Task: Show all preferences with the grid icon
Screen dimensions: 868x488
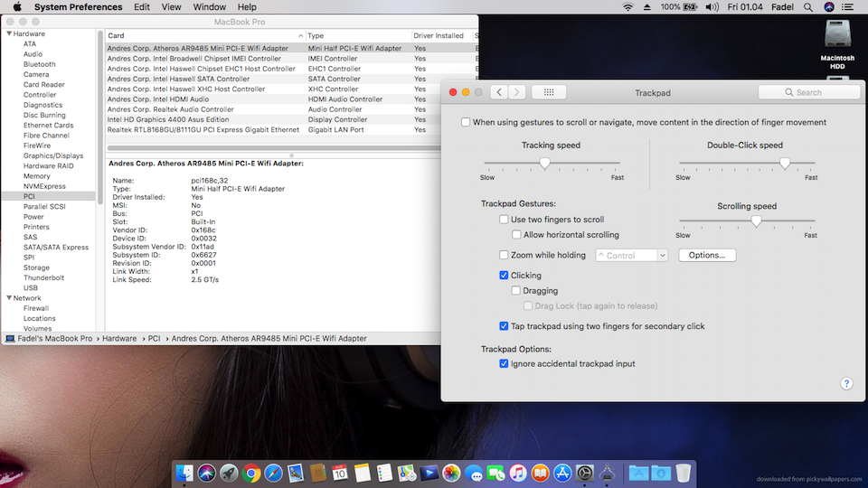Action: pyautogui.click(x=549, y=92)
